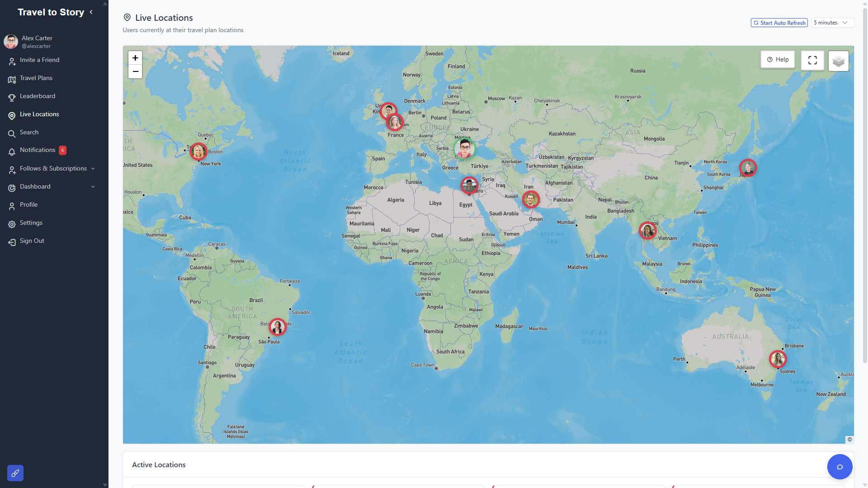Click the map zoom out minus button
Viewport: 868px width, 488px height.
[135, 71]
